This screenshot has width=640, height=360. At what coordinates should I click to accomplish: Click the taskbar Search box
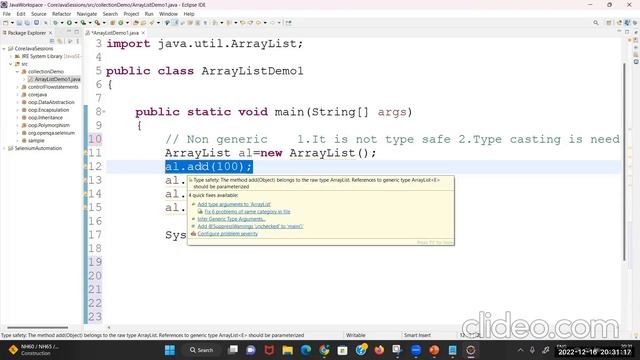coord(202,350)
